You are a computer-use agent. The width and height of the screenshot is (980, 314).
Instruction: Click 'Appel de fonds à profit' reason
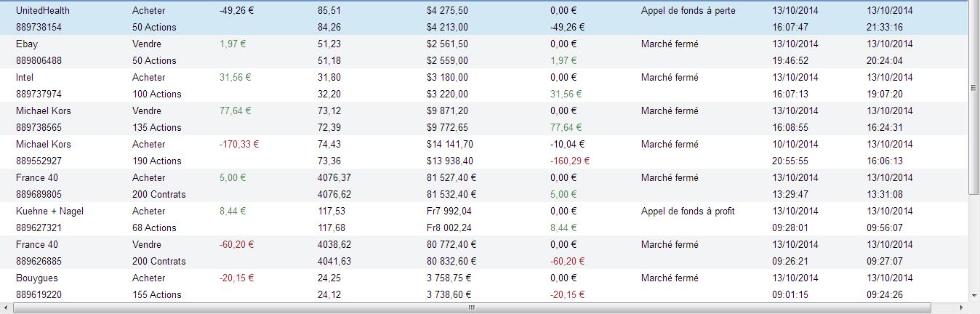point(688,212)
